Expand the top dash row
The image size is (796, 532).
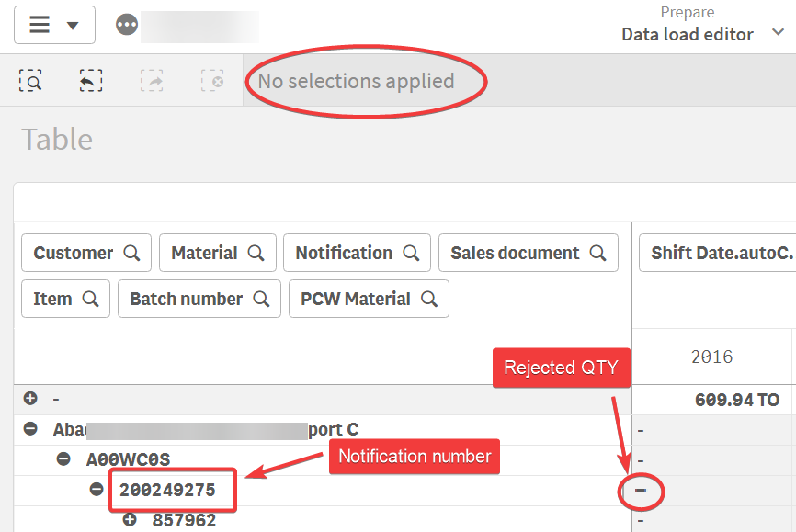tap(30, 399)
